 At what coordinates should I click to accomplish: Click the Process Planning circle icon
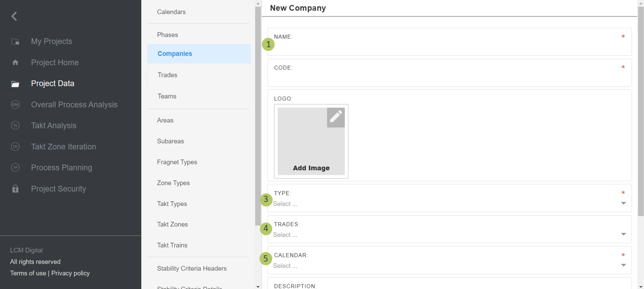[x=15, y=167]
